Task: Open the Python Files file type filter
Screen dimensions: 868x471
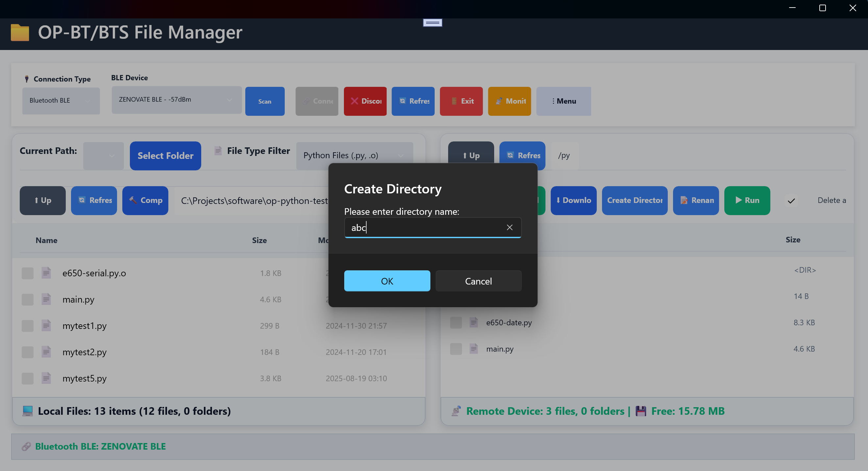Action: 354,155
